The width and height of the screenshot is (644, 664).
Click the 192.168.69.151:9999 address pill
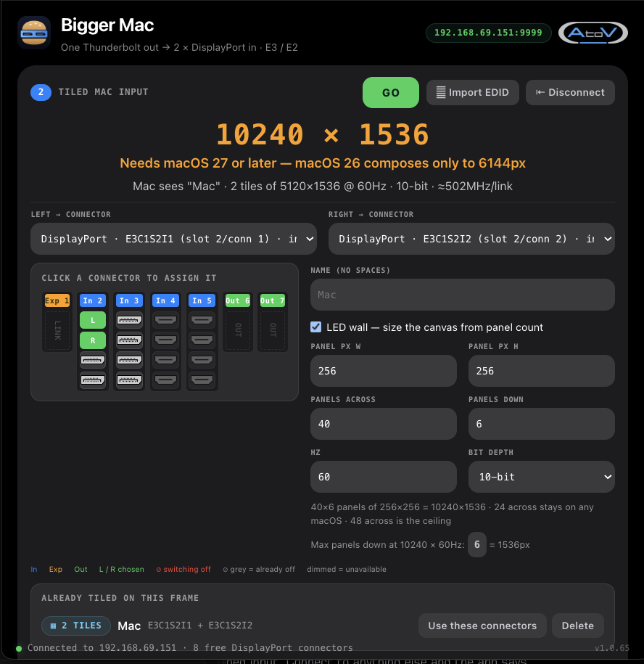[x=488, y=33]
